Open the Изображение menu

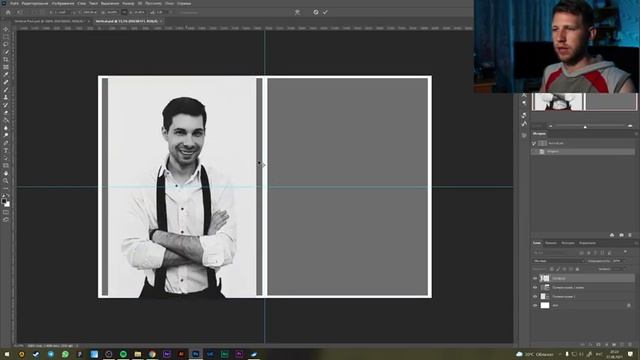coord(63,3)
